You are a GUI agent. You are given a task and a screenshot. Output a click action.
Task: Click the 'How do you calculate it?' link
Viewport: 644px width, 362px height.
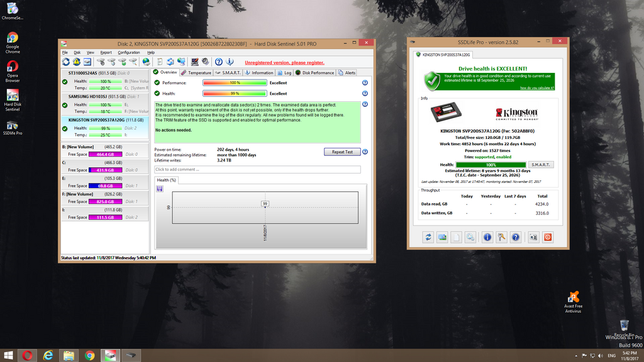[x=536, y=88]
